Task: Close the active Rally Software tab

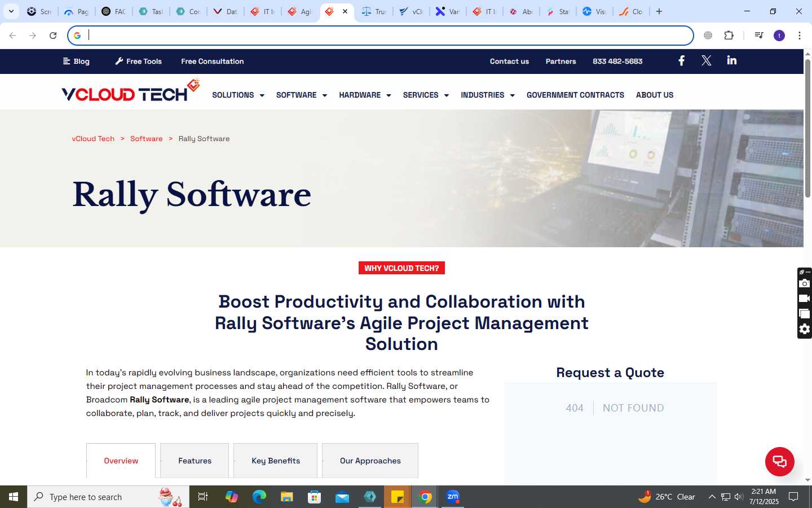Action: point(345,11)
